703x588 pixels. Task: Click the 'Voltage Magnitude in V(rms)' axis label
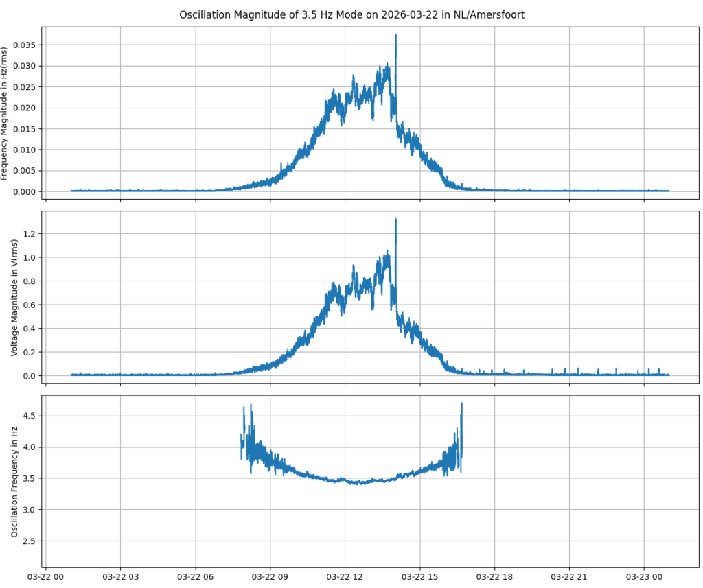(14, 298)
